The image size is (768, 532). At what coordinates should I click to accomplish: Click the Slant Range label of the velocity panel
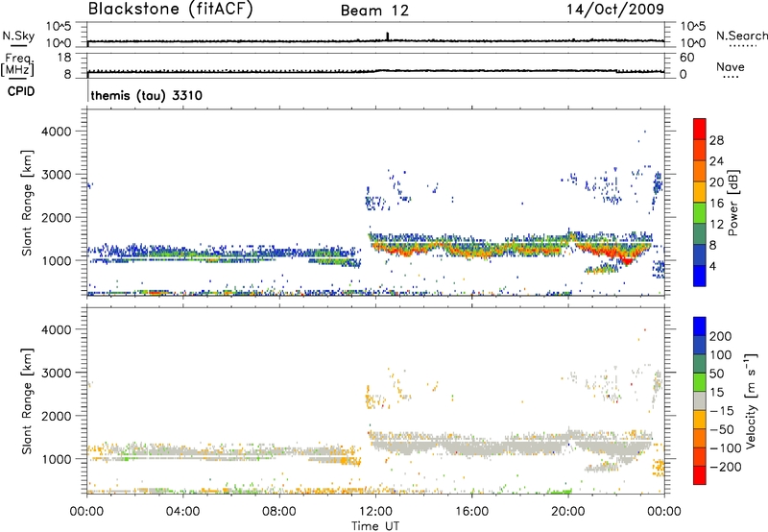(x=27, y=401)
